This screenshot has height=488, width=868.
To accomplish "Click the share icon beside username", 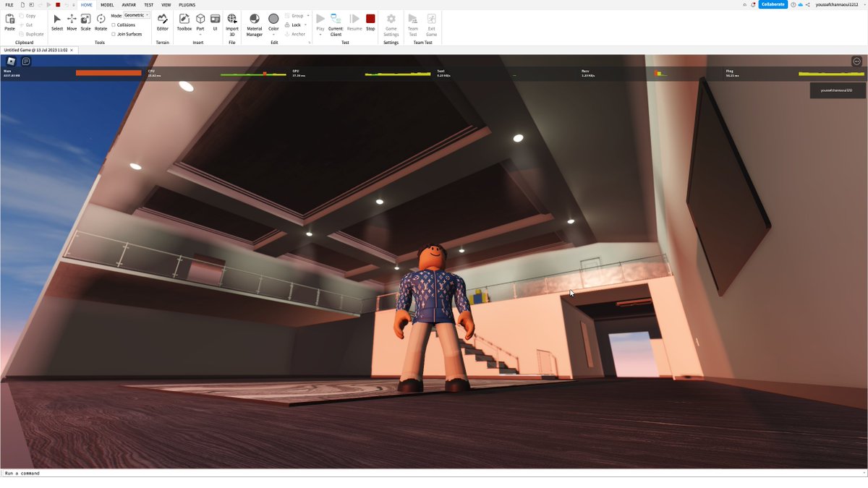I will pos(808,4).
